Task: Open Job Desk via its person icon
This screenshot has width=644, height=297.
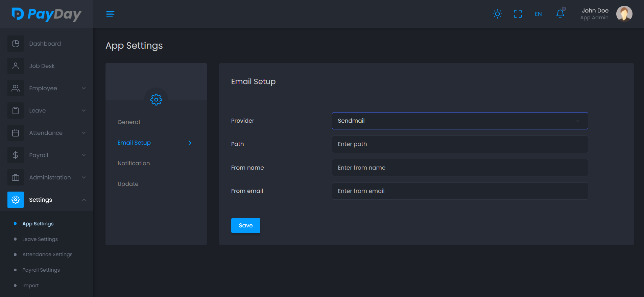Action: coord(16,66)
